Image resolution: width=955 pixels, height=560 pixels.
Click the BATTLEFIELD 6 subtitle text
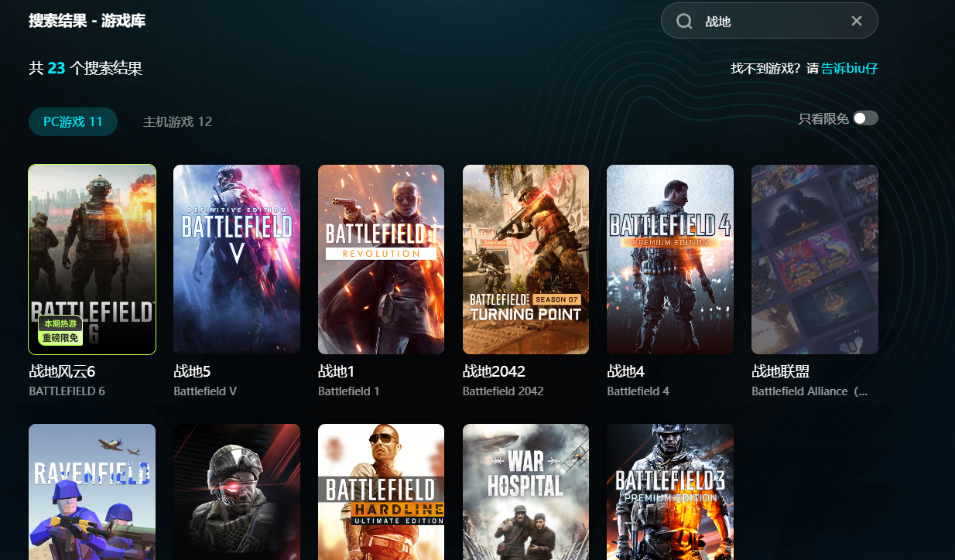[67, 391]
